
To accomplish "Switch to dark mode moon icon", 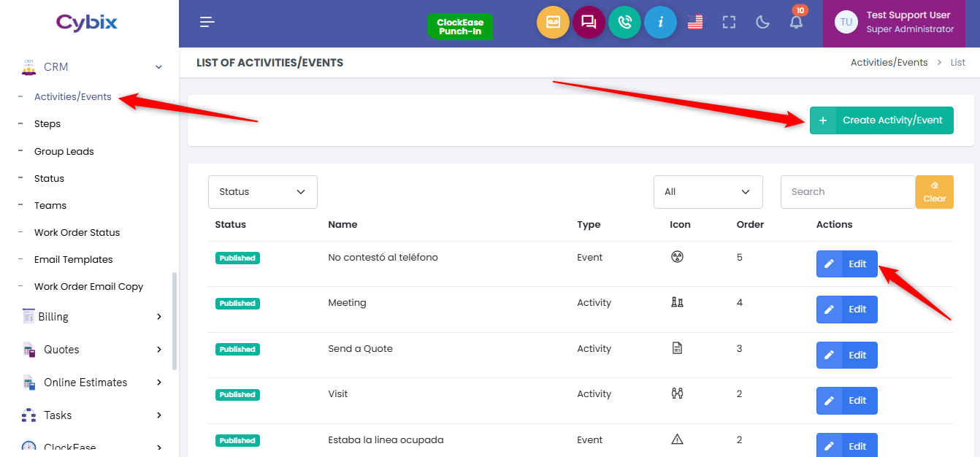I will pos(762,22).
